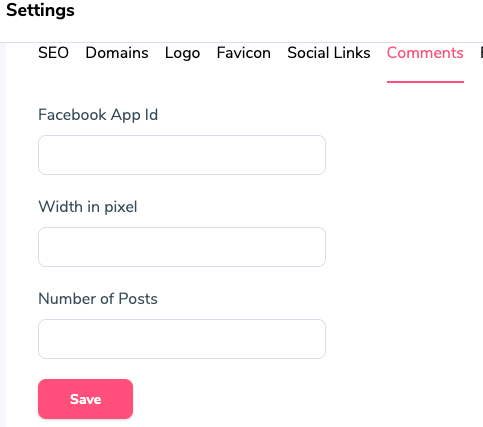
Task: Switch to the Domains tab
Action: pyautogui.click(x=117, y=53)
